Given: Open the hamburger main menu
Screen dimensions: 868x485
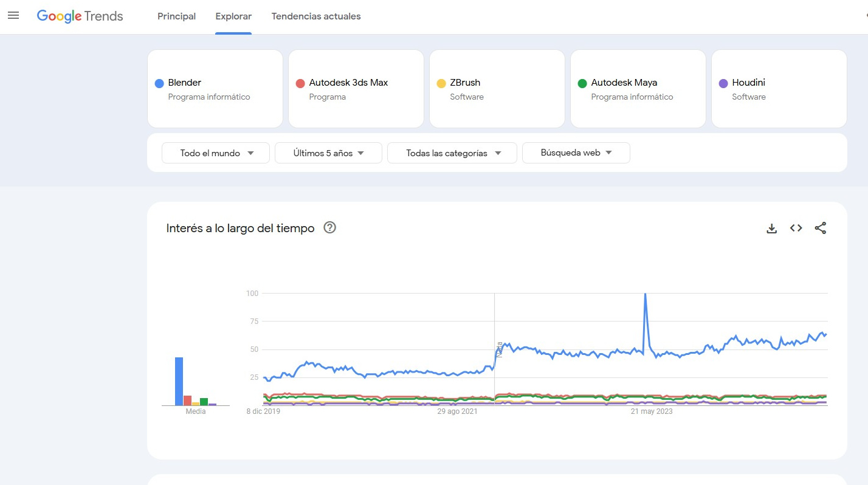Looking at the screenshot, I should point(13,16).
